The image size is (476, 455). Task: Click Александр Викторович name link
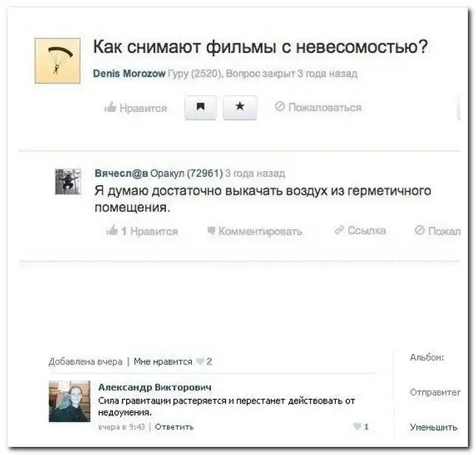point(155,387)
